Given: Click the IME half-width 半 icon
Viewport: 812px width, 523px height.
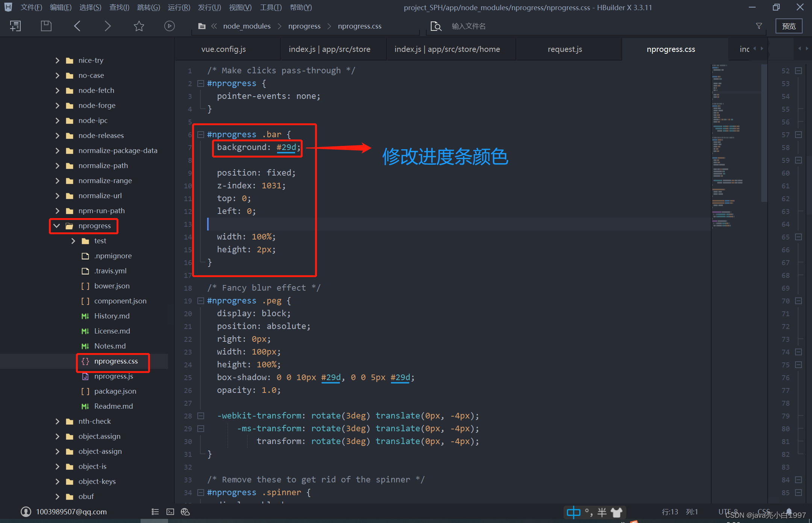Looking at the screenshot, I should coord(602,512).
